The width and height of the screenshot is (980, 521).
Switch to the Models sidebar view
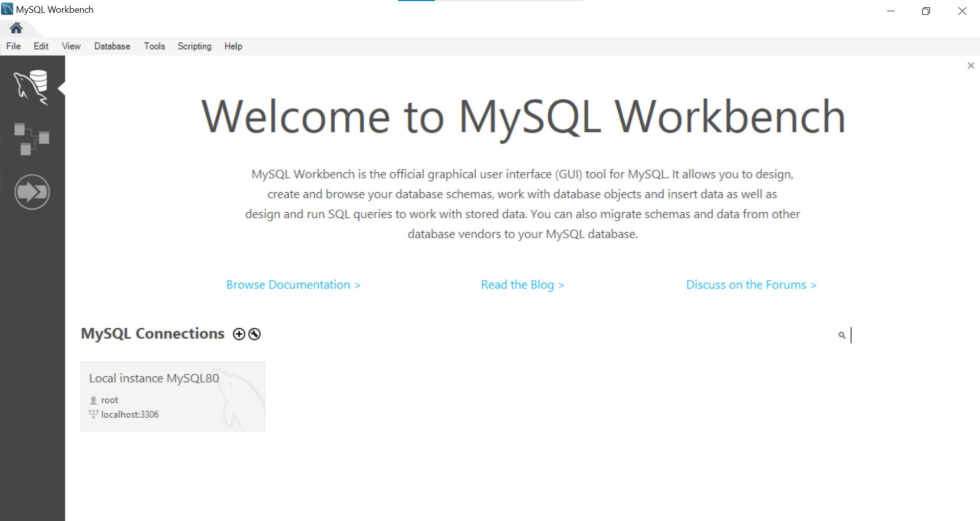pos(32,139)
